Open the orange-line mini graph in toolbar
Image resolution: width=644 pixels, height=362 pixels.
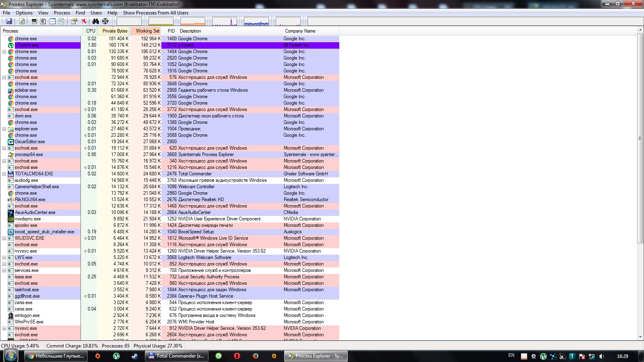tap(193, 21)
